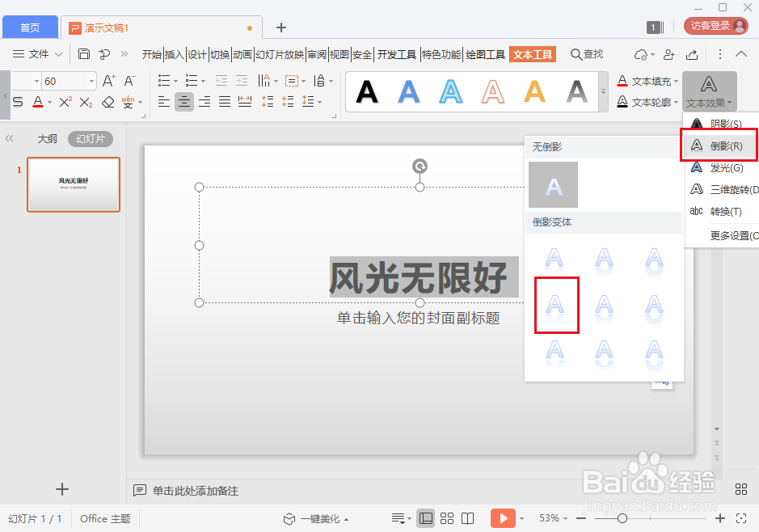759x532 pixels.
Task: Click the clear formatting eraser icon
Action: tap(108, 102)
